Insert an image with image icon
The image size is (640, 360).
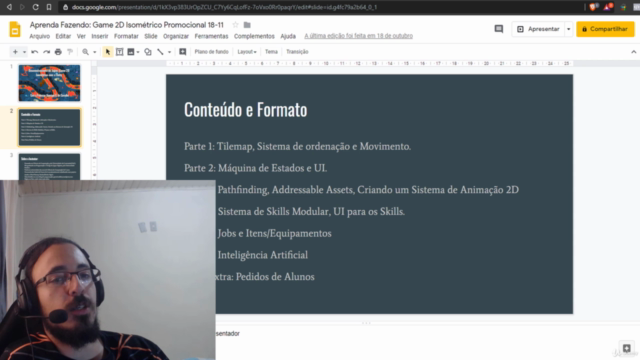pos(131,52)
